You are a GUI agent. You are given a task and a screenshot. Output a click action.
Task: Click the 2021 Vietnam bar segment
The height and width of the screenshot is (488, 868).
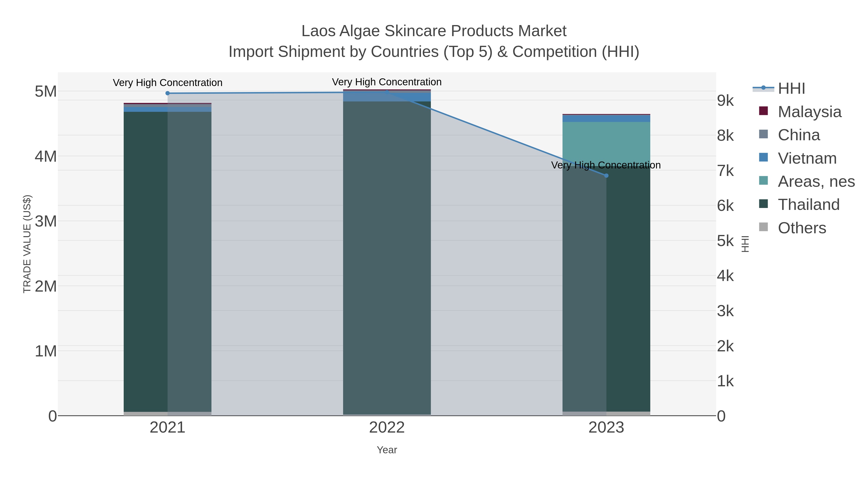[x=168, y=109]
